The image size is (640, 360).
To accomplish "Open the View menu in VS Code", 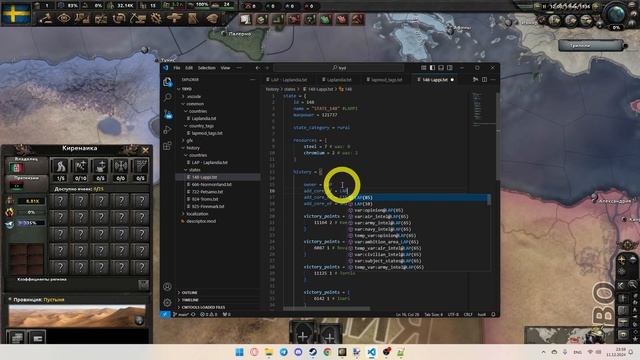I will click(225, 68).
